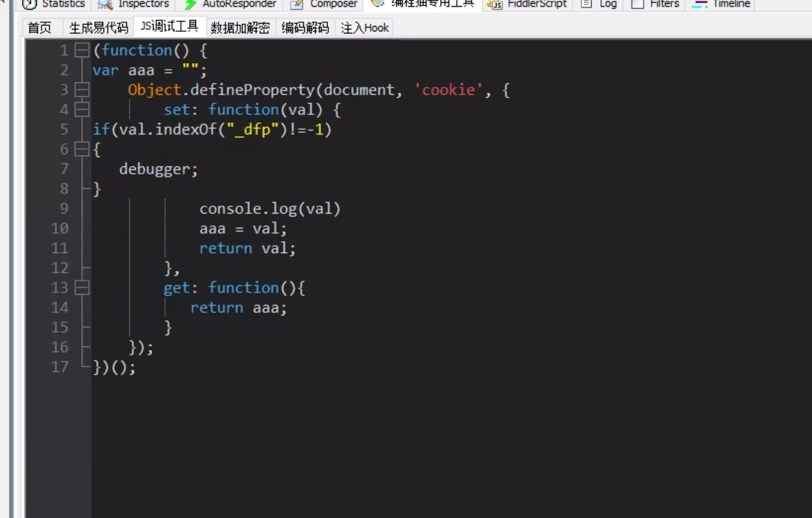Image resolution: width=812 pixels, height=518 pixels.
Task: Place cursor on 'aaa = val;' line
Action: tap(243, 229)
